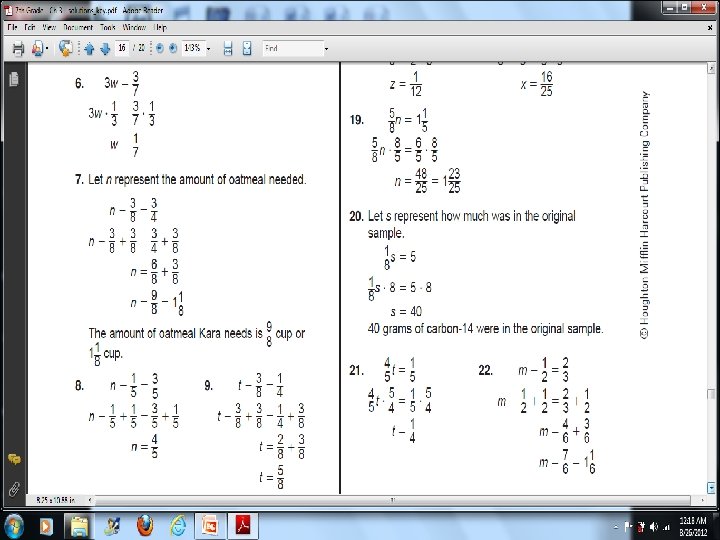
Task: Click problem 7 text about oatmeal needed
Action: tap(197, 179)
